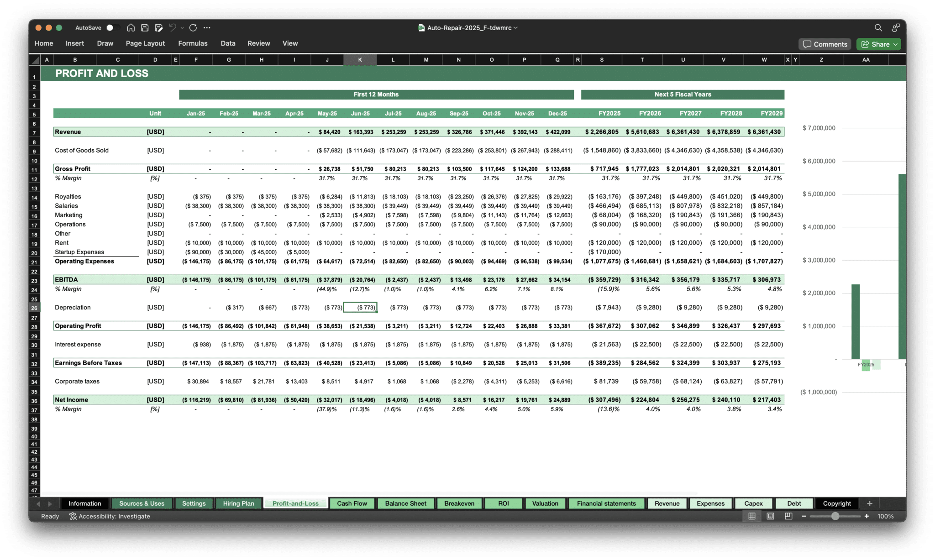Open the View ribbon tab
935x560 pixels.
coord(290,43)
